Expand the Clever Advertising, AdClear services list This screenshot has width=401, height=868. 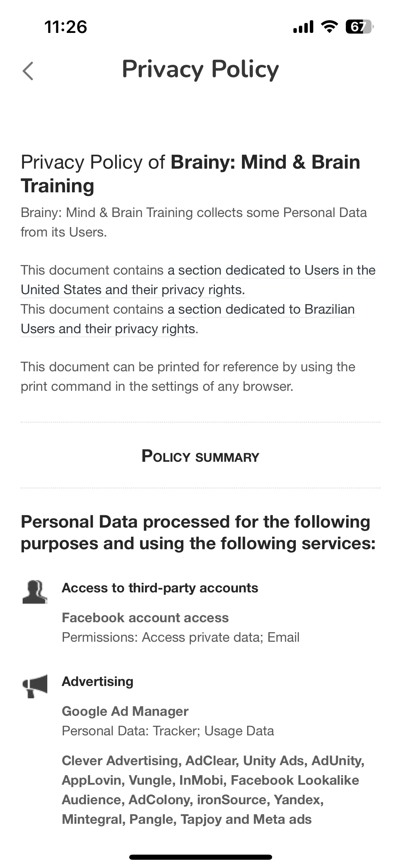[x=213, y=790]
